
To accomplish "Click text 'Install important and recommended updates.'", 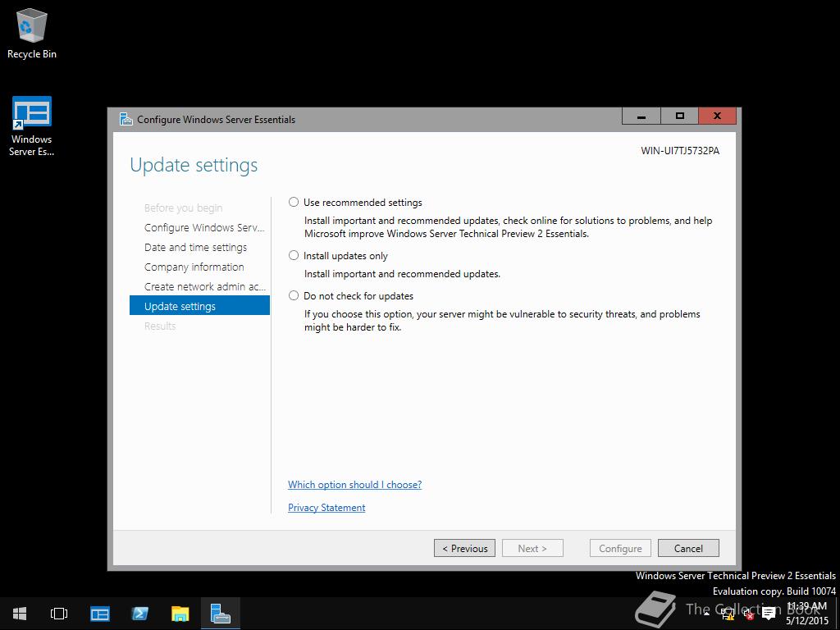I will coord(402,274).
